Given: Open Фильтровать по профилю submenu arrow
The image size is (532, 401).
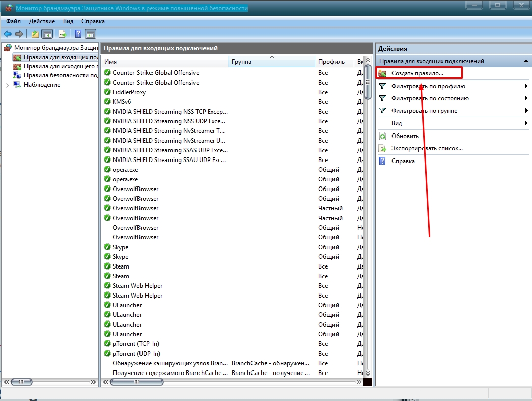Looking at the screenshot, I should coord(526,86).
